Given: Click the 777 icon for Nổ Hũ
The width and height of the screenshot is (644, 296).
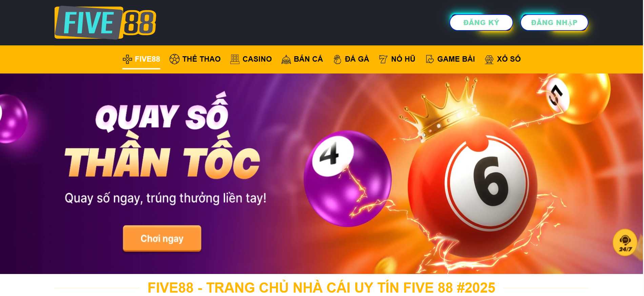Looking at the screenshot, I should (383, 59).
